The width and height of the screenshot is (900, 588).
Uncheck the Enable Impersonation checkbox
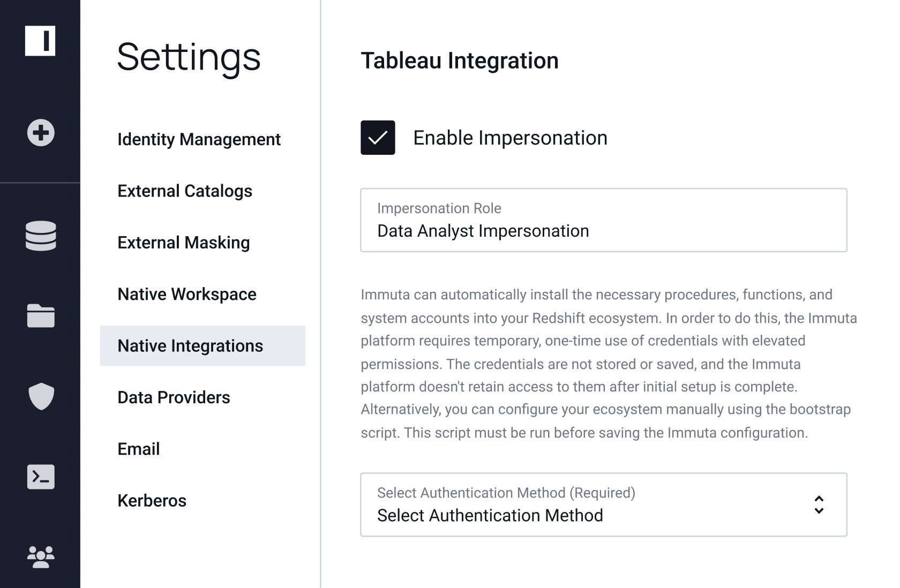(x=378, y=138)
